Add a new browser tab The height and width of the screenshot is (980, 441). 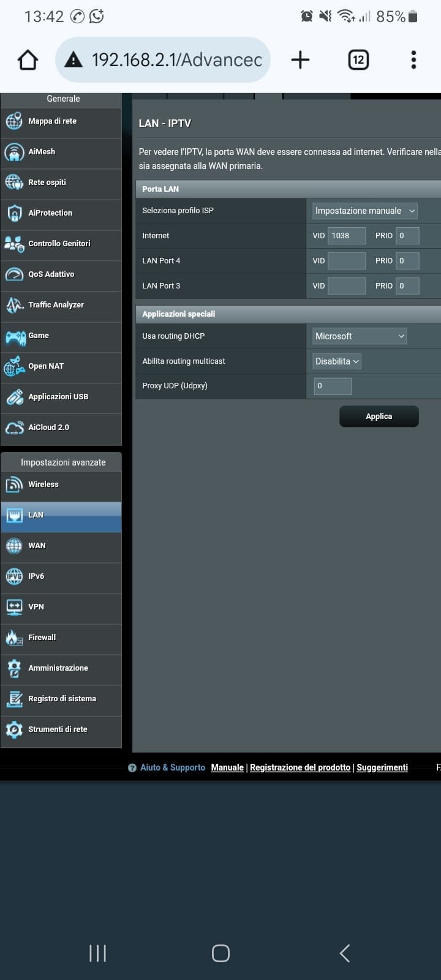[300, 60]
